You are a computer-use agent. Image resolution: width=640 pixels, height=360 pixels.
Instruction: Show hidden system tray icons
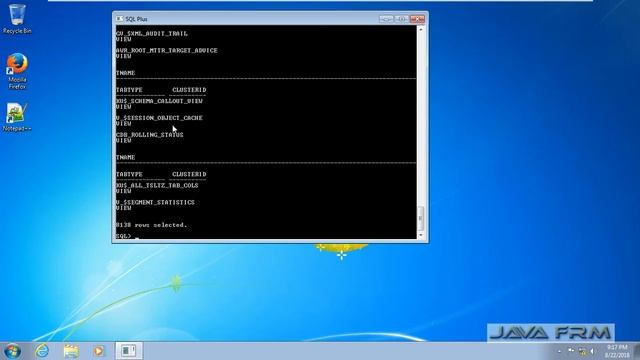coord(559,351)
